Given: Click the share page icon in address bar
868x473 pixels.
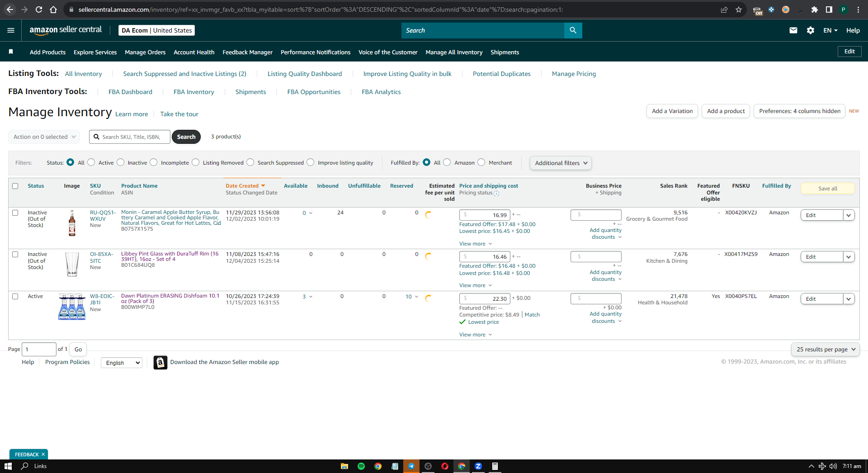Looking at the screenshot, I should pos(724,9).
